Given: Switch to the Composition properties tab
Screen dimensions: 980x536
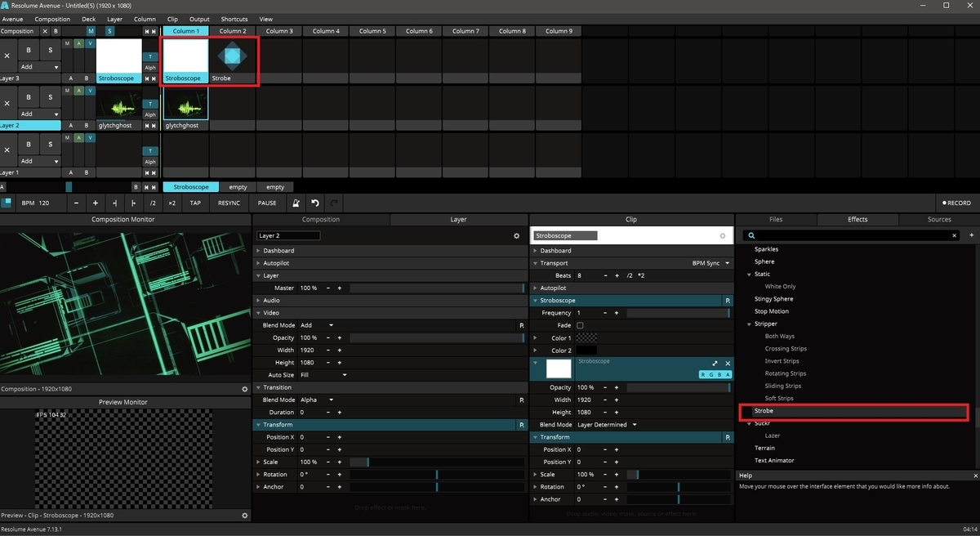Looking at the screenshot, I should pos(321,219).
